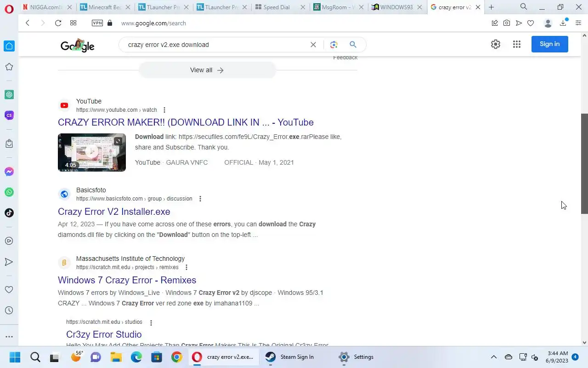
Task: Open Cr3zy Error Studio link
Action: 104,334
